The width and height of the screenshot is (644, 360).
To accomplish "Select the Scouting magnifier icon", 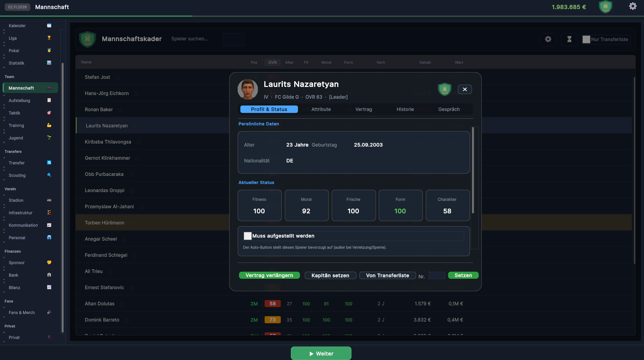I will coord(49,175).
